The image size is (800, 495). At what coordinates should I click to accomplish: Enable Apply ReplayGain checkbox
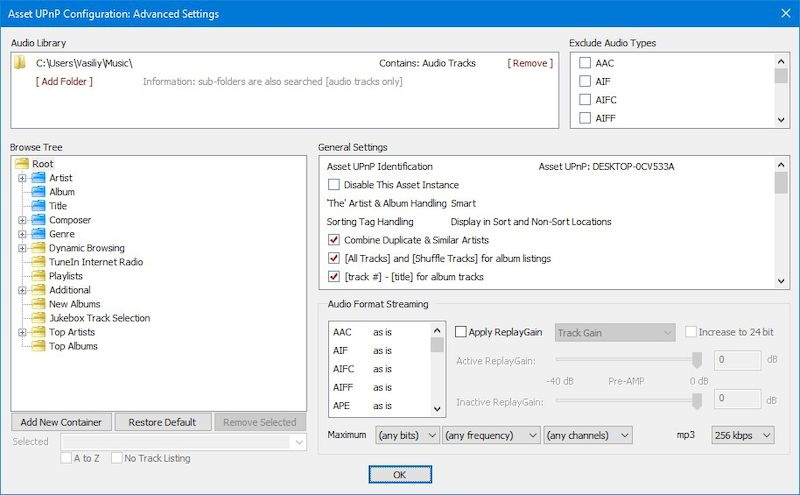(x=461, y=332)
